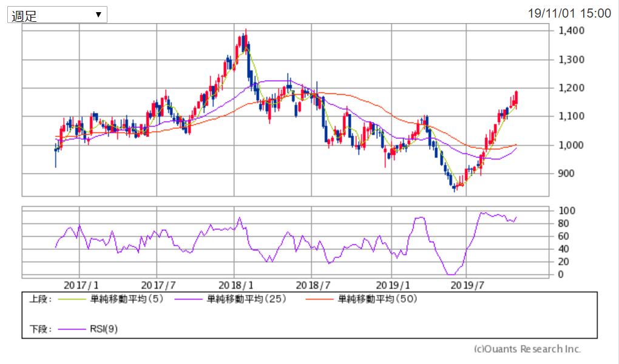Click the RSI axis label 20
The image size is (619, 364).
coord(564,261)
